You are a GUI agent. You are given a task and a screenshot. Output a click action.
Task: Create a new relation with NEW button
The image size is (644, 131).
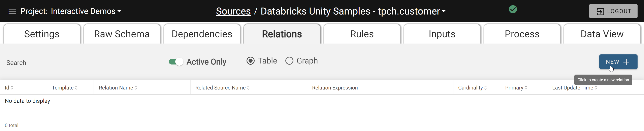click(x=618, y=62)
